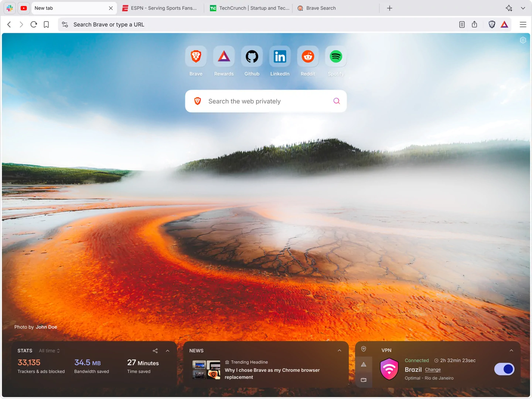Switch to the ESPN tab
This screenshot has height=399, width=532.
pyautogui.click(x=161, y=8)
